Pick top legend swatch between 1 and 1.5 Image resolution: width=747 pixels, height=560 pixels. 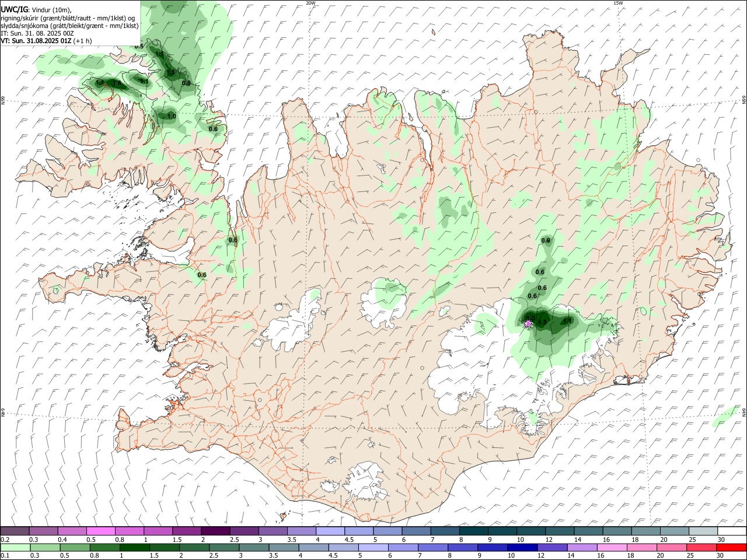tap(158, 531)
